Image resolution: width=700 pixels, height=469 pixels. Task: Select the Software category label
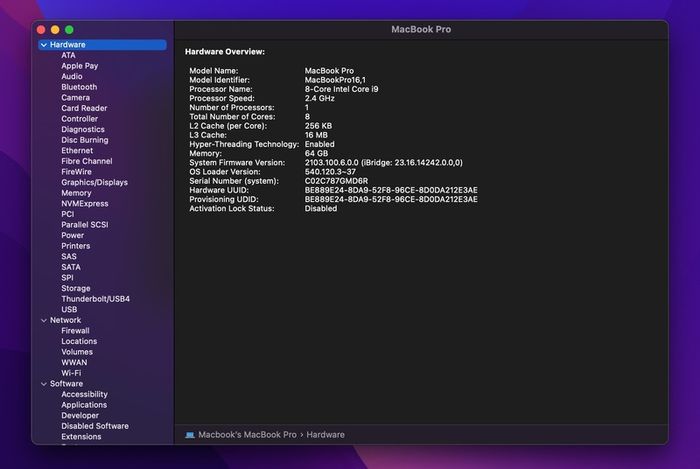point(66,384)
